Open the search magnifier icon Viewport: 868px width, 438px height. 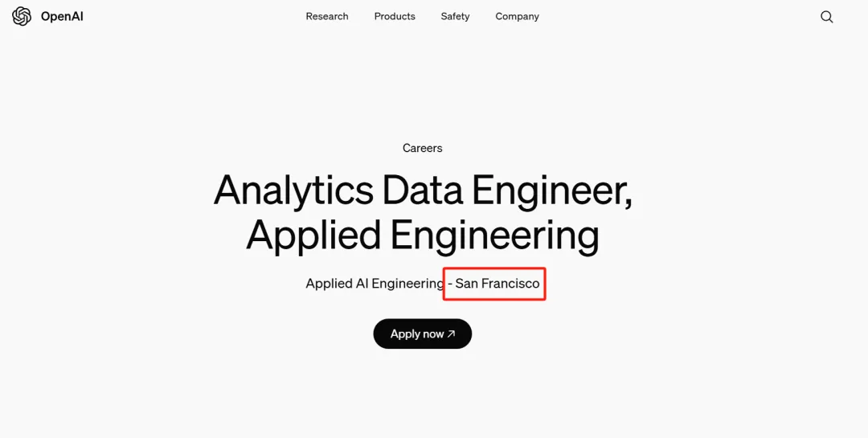(826, 17)
